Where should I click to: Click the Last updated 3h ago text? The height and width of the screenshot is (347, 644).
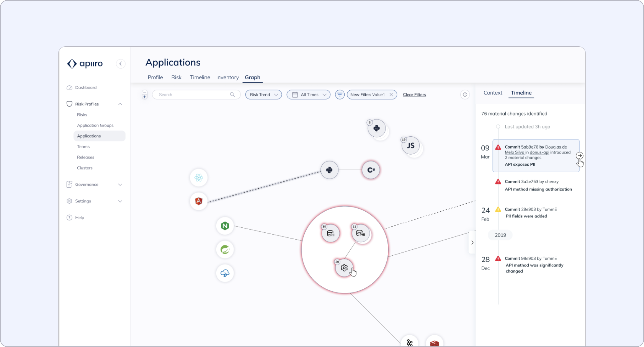527,127
